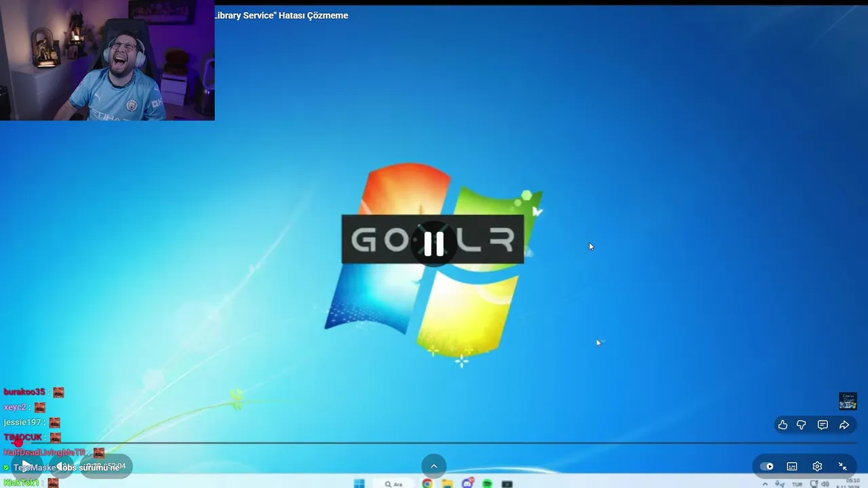Viewport: 868px width, 488px height.
Task: Mute the video volume
Action: click(61, 466)
